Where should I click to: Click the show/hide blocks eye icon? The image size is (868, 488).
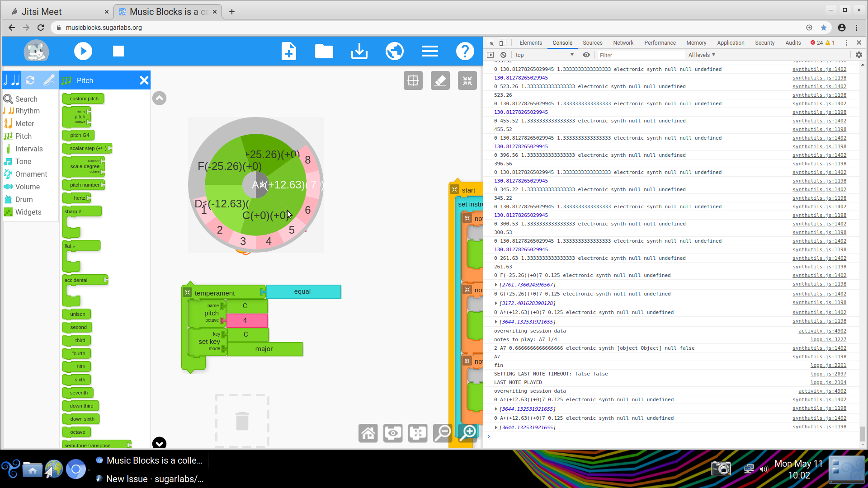click(393, 433)
